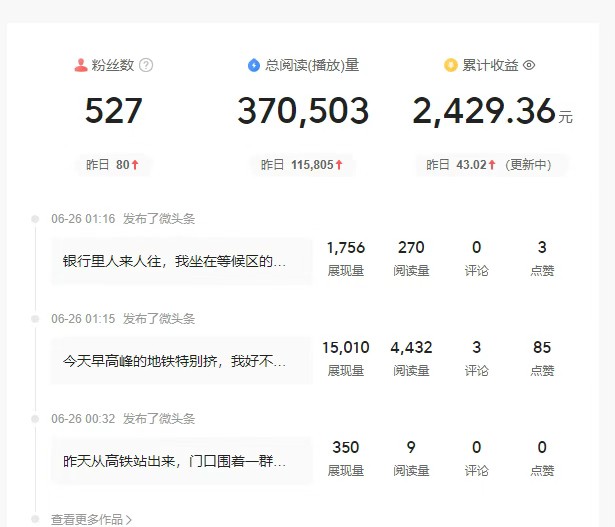Click the 昨日 115,805 reads change badge
This screenshot has height=527, width=615.
coord(302,165)
